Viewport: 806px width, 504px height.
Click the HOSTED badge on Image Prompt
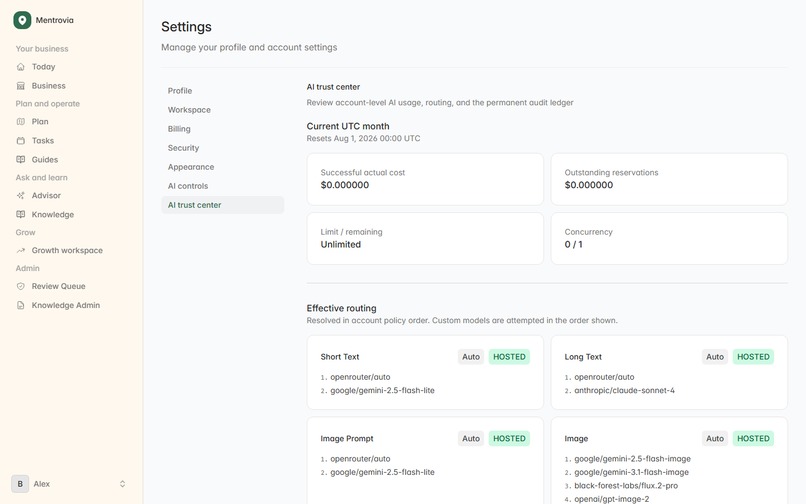(x=509, y=439)
